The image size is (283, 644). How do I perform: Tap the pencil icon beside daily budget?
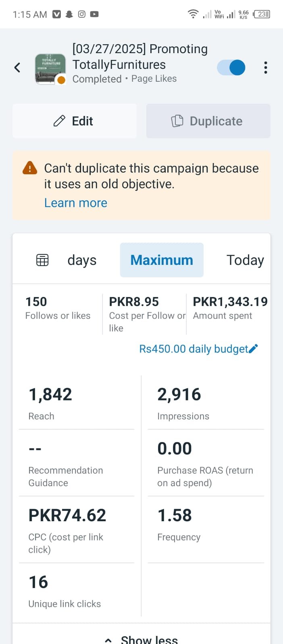(x=253, y=349)
